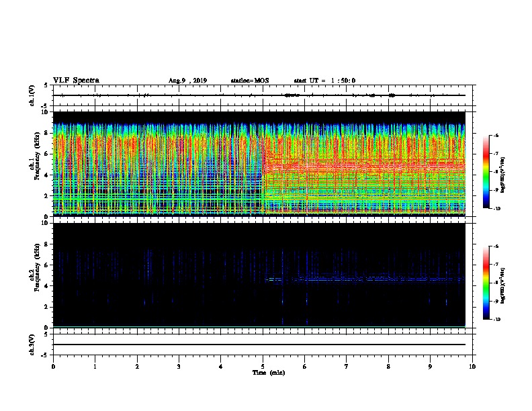Click the "-10" label on ch.2 colorbar
Screen dimensions: 532x411
(496, 319)
